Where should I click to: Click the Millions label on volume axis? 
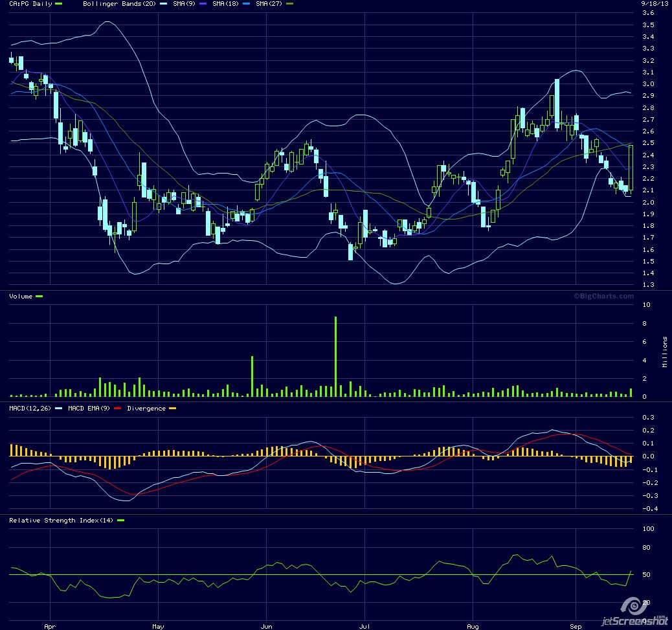click(x=665, y=352)
